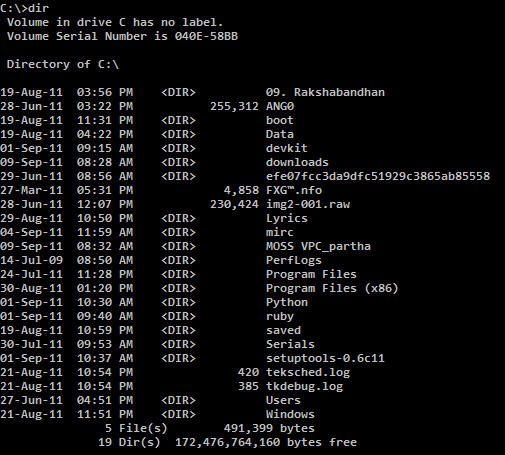Click the 'Python' directory name
Viewport: 505px width, 455px height.
point(287,302)
